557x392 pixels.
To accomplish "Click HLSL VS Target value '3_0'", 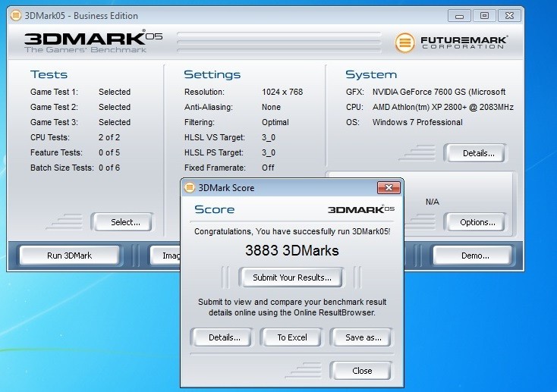I will (269, 137).
